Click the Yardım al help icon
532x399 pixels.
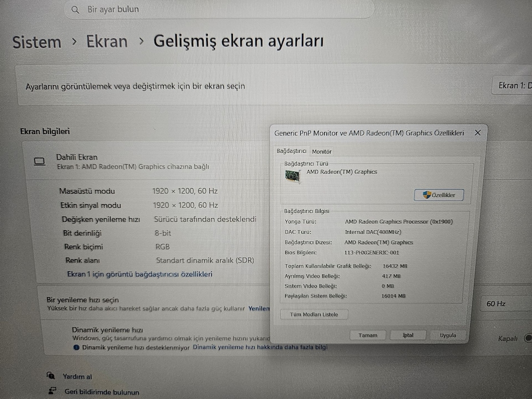[x=51, y=376]
